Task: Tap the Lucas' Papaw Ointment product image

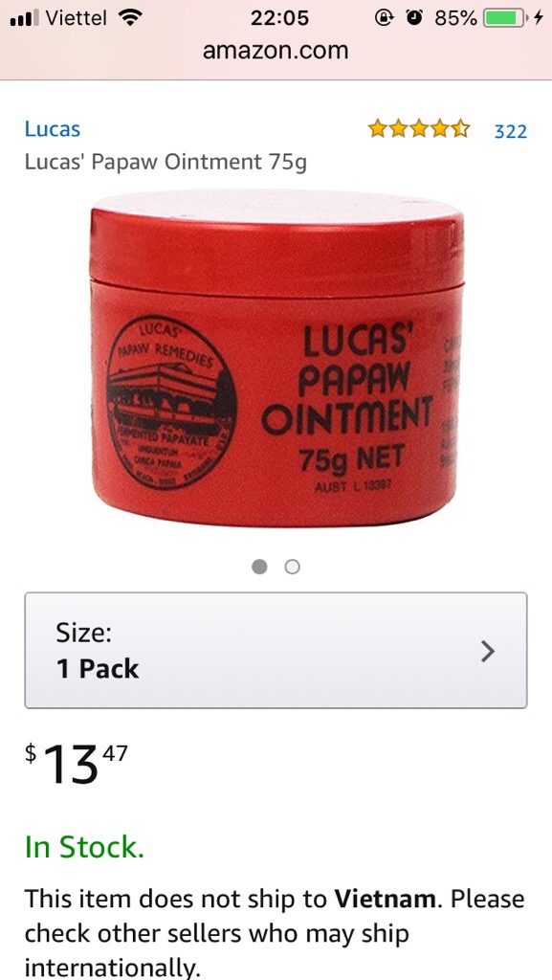Action: point(276,359)
